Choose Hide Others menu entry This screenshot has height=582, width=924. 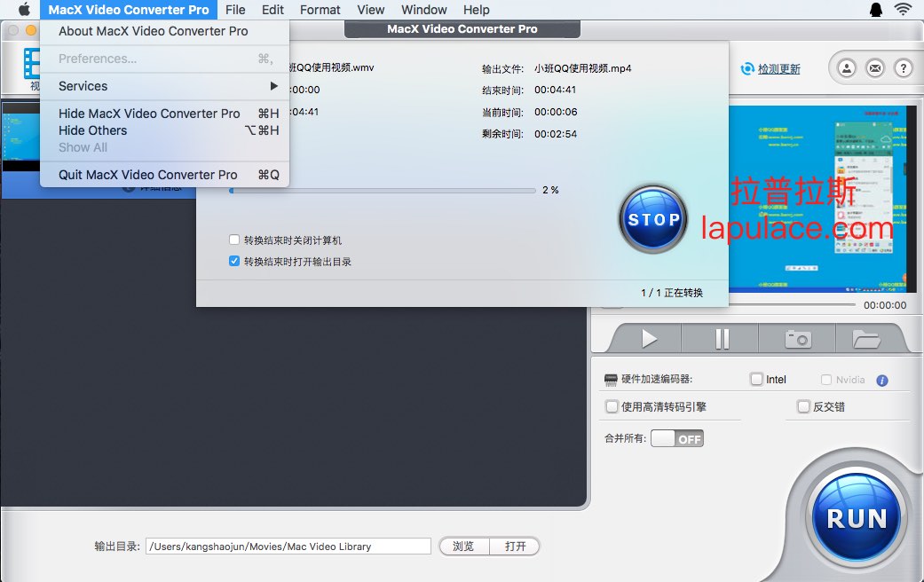[x=165, y=130]
